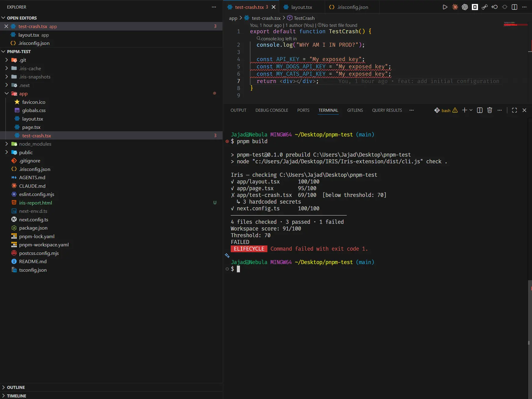Click the sparkle suggestion icon in terminal gutter
Screen dimensions: 532x399
(x=227, y=256)
